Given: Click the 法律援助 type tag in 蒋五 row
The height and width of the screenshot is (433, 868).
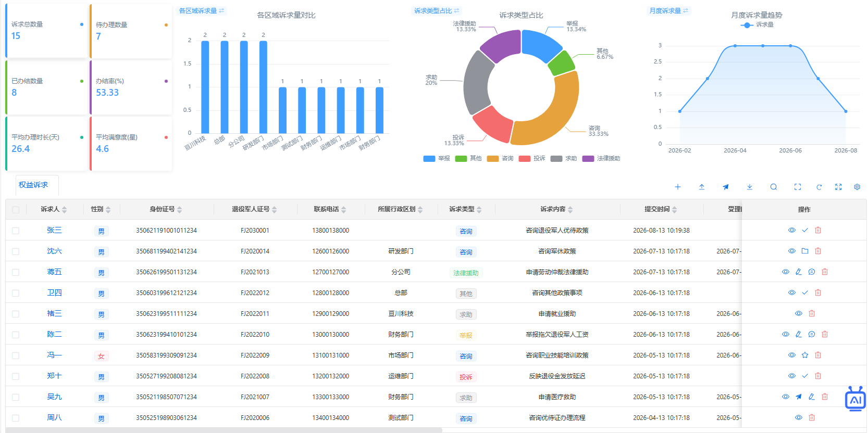Looking at the screenshot, I should click(x=466, y=273).
